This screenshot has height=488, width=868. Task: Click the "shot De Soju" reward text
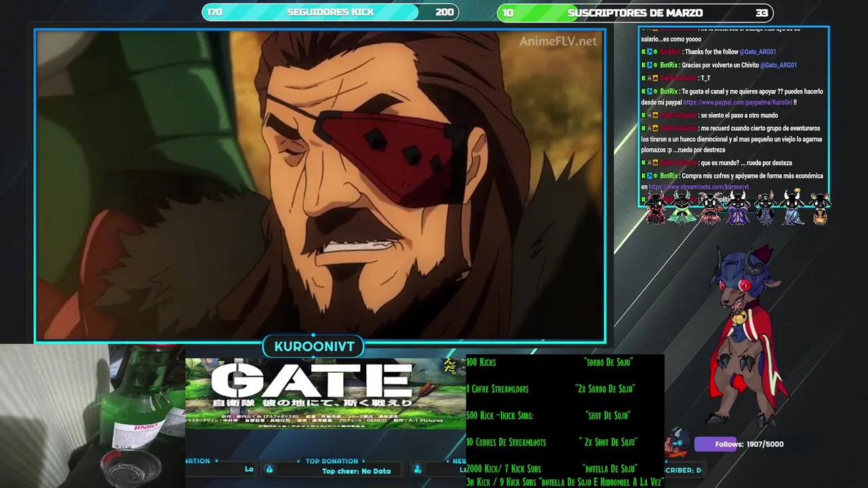click(608, 415)
